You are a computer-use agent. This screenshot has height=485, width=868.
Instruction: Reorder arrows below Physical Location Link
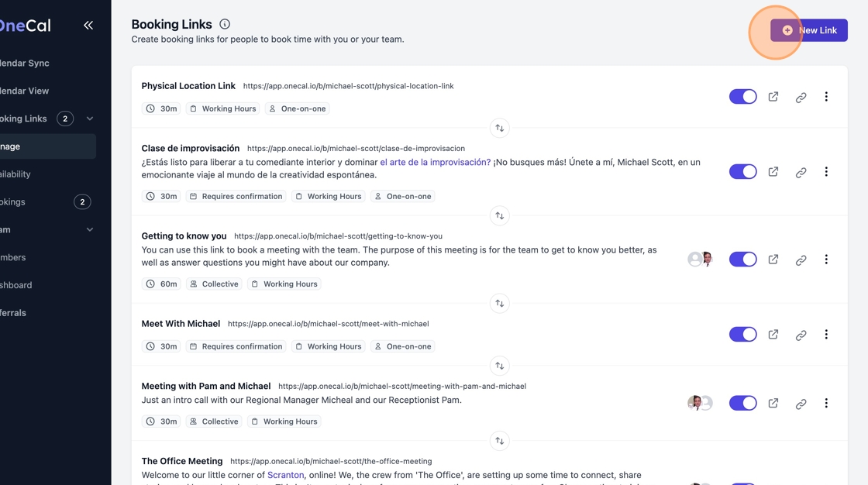[x=500, y=128]
